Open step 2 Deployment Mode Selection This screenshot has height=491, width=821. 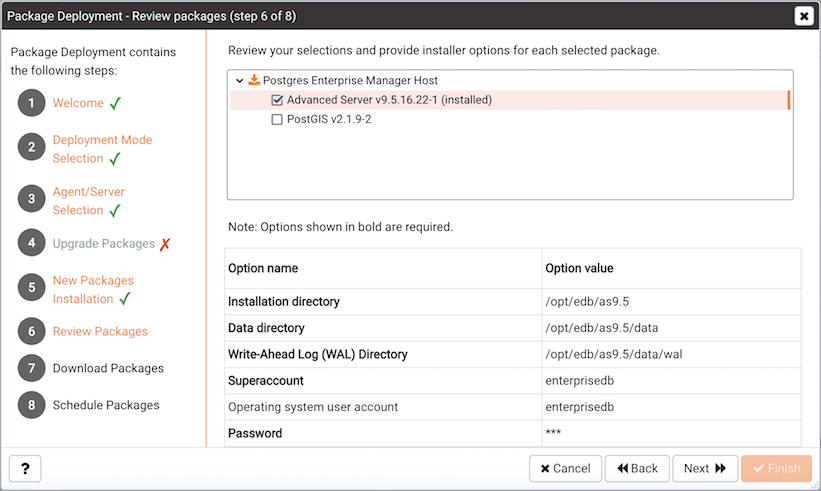tap(102, 149)
